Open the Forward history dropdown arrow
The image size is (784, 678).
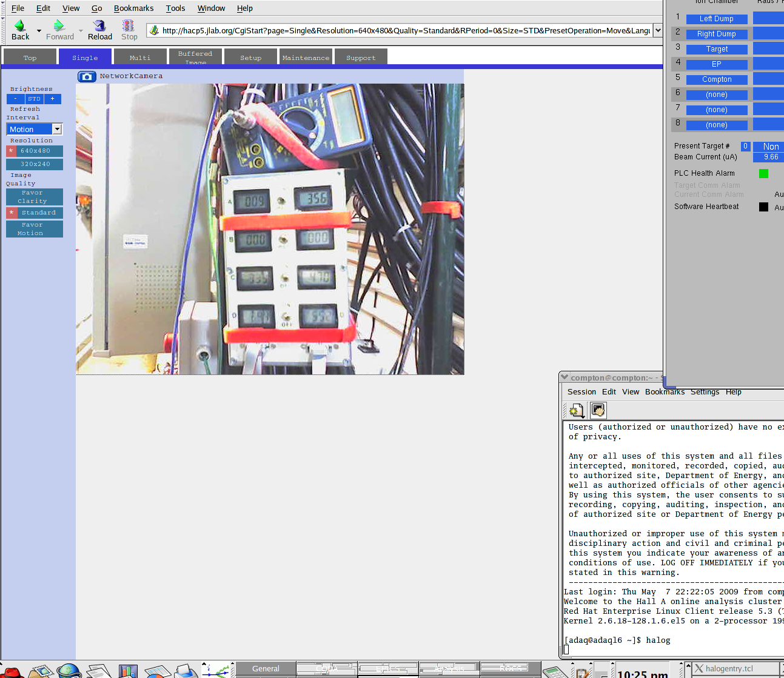point(81,30)
